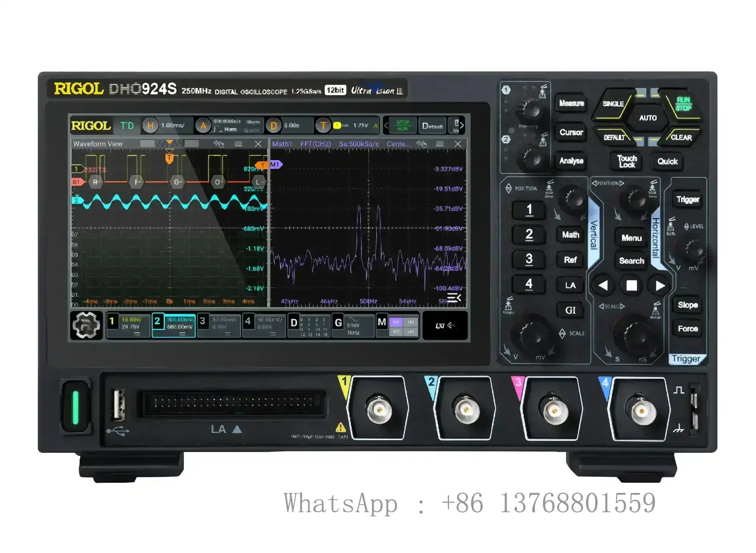The image size is (756, 553).
Task: Tap the front USB host port
Action: click(x=118, y=405)
